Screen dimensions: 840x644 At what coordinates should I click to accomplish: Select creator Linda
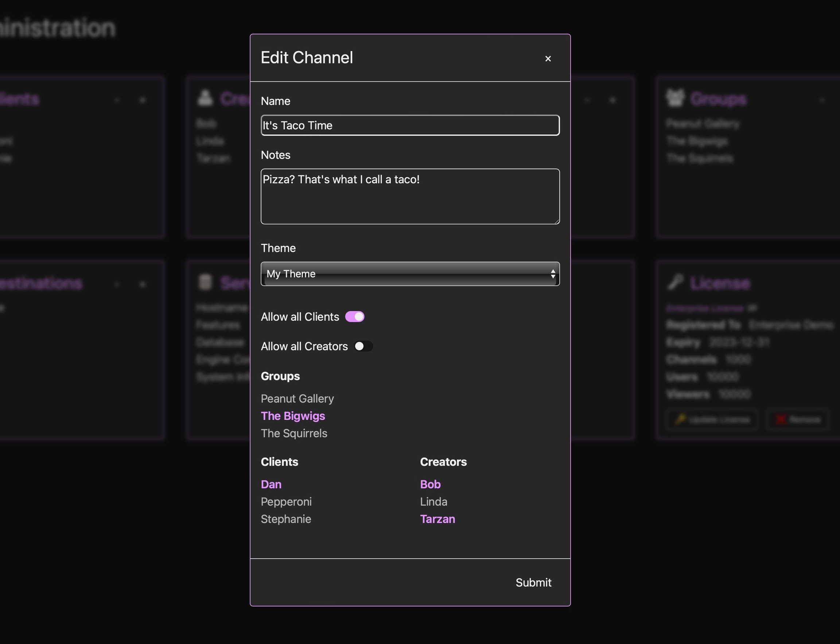433,501
